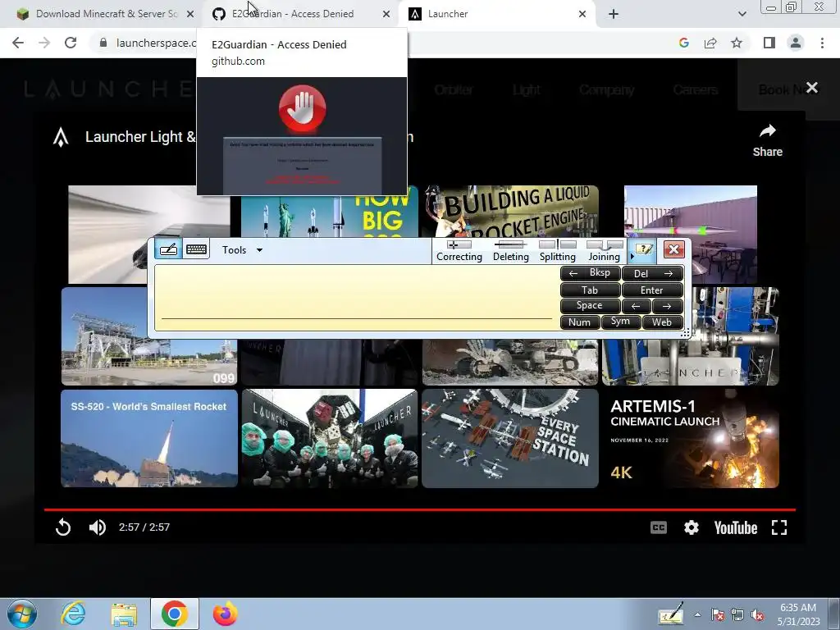The width and height of the screenshot is (840, 630).
Task: Close the Download Minecraft tab
Action: coord(190,14)
